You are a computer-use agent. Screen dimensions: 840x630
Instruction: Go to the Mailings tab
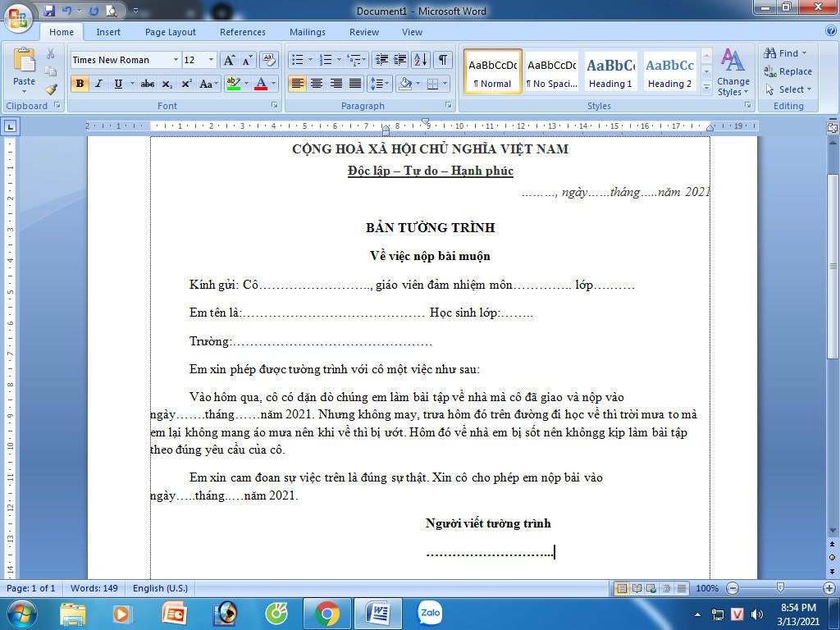308,32
